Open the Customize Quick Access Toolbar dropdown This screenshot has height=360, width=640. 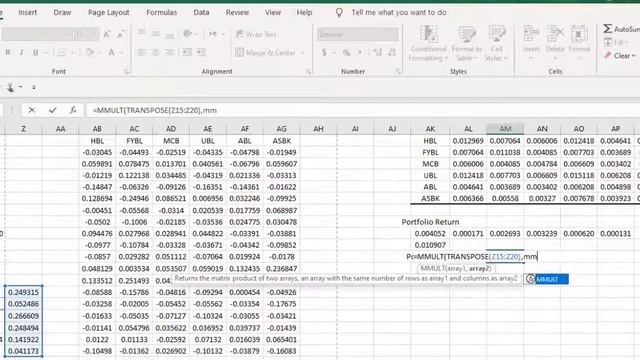[34, 87]
